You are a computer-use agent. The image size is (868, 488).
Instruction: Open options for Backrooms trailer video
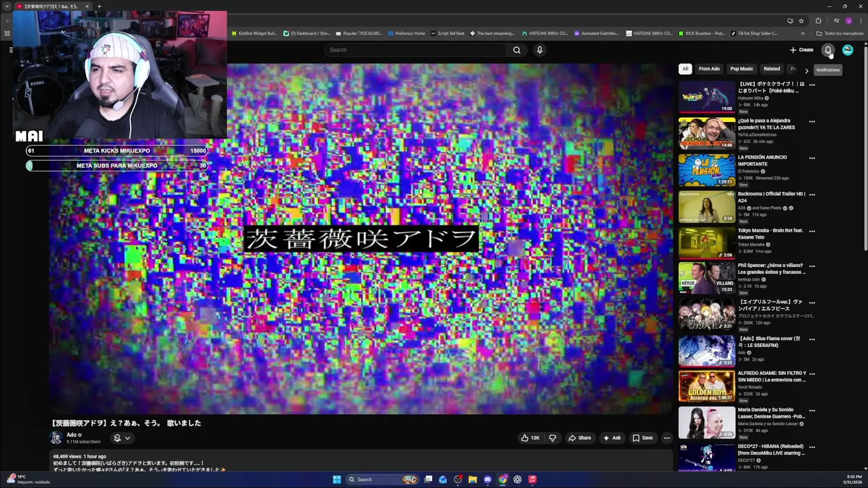[x=812, y=195]
